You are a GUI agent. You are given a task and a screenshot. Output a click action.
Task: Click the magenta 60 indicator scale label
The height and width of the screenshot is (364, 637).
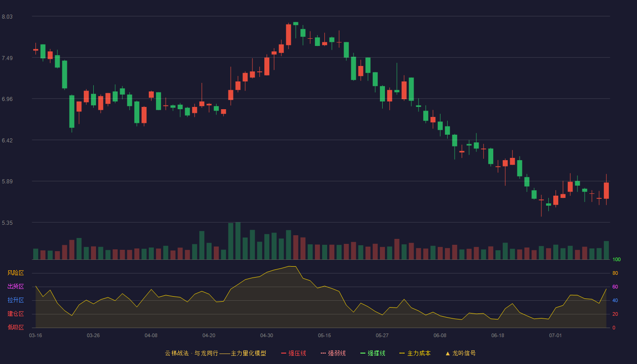point(615,287)
